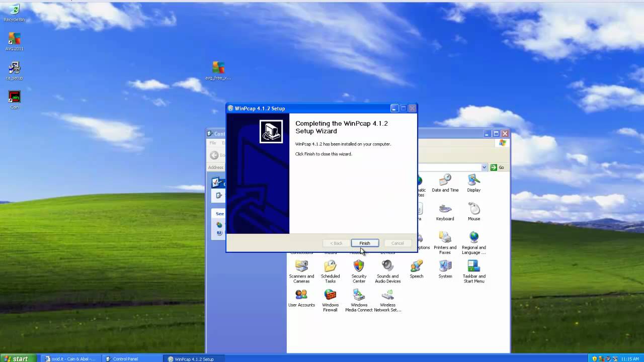
Task: Click the taskbar clock showing 11:15 AM
Action: [x=630, y=359]
